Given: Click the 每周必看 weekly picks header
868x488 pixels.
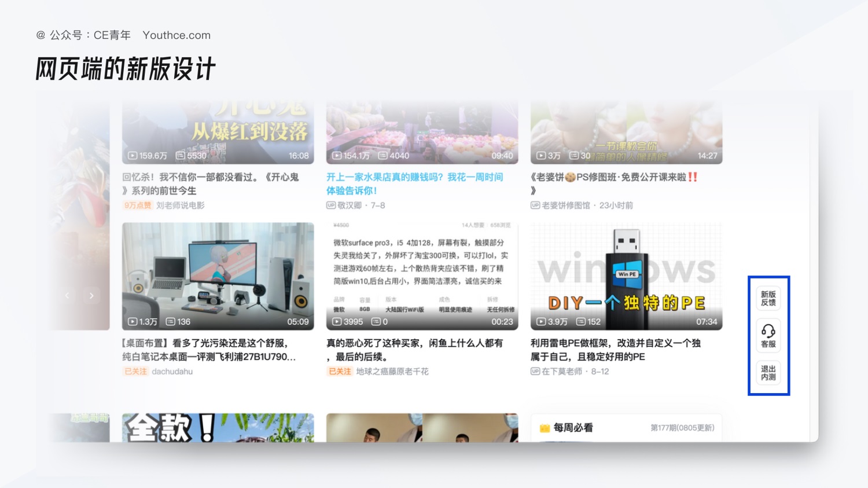Looking at the screenshot, I should tap(573, 428).
